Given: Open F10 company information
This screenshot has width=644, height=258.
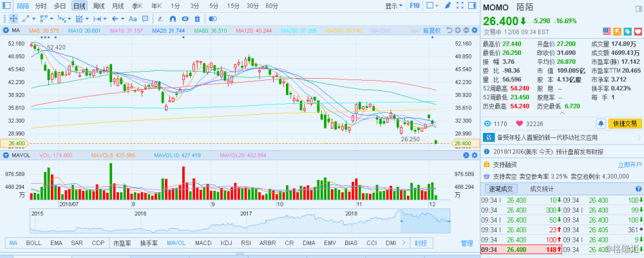Looking at the screenshot, I should [x=415, y=6].
